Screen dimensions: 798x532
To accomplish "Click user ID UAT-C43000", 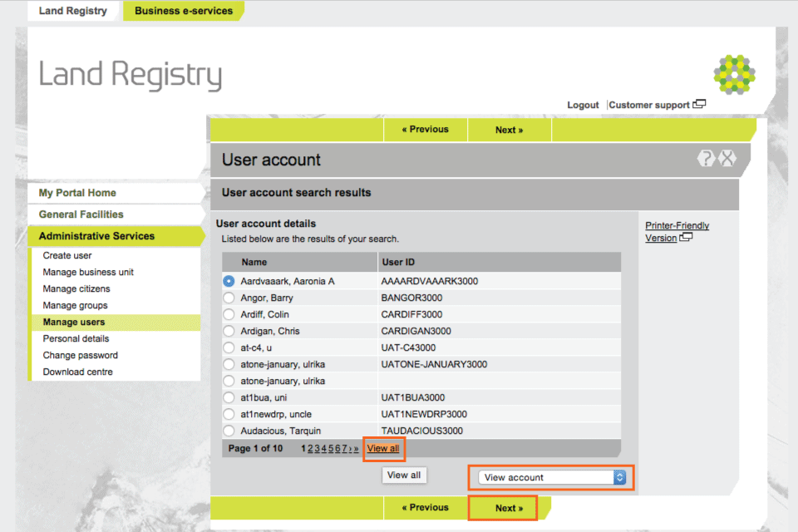I will pyautogui.click(x=408, y=347).
